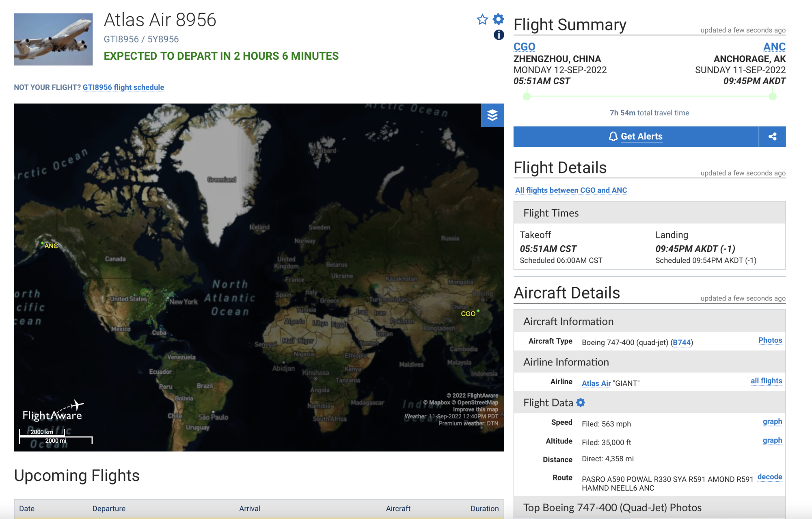The width and height of the screenshot is (812, 519).
Task: Decode the filed route
Action: 769,477
